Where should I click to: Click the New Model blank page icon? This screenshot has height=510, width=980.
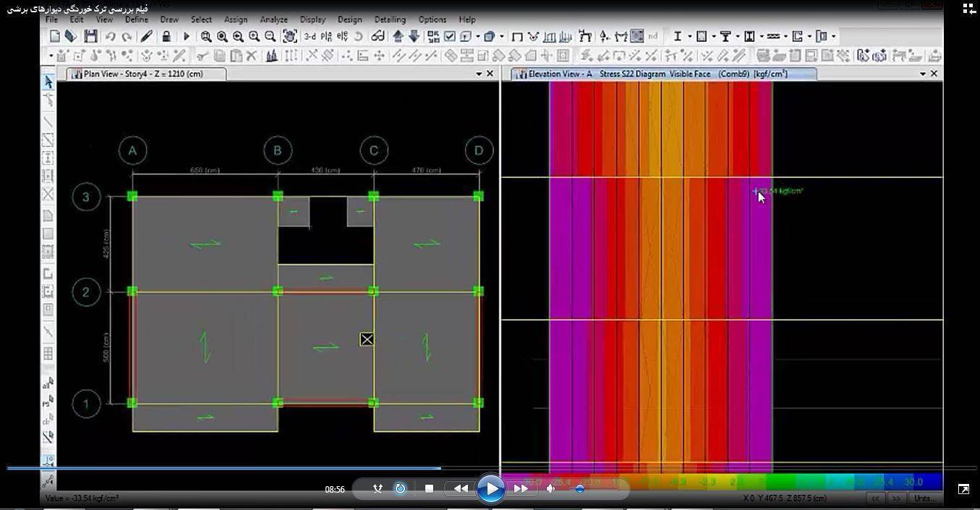pos(55,36)
